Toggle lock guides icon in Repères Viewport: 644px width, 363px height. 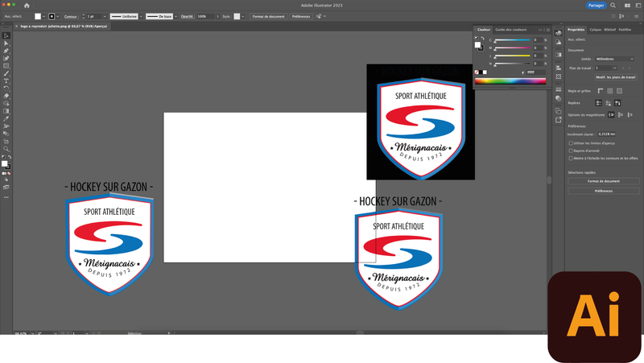click(609, 103)
